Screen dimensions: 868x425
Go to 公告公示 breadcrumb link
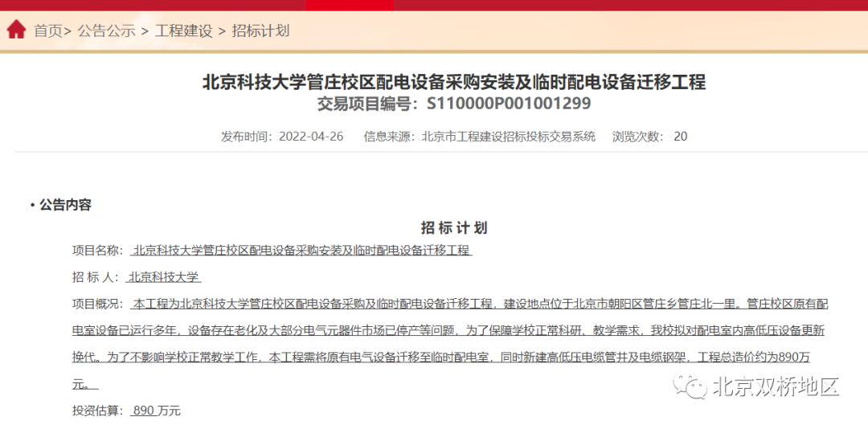(x=107, y=31)
